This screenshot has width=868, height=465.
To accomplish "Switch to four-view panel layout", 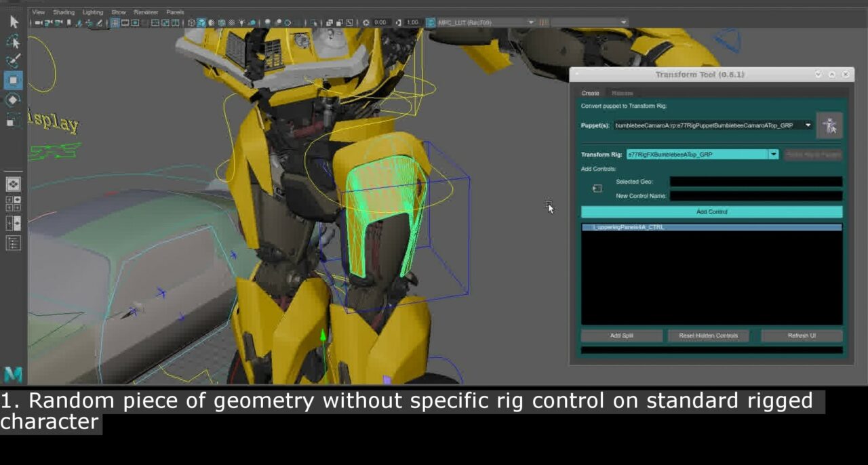I will coord(14,204).
